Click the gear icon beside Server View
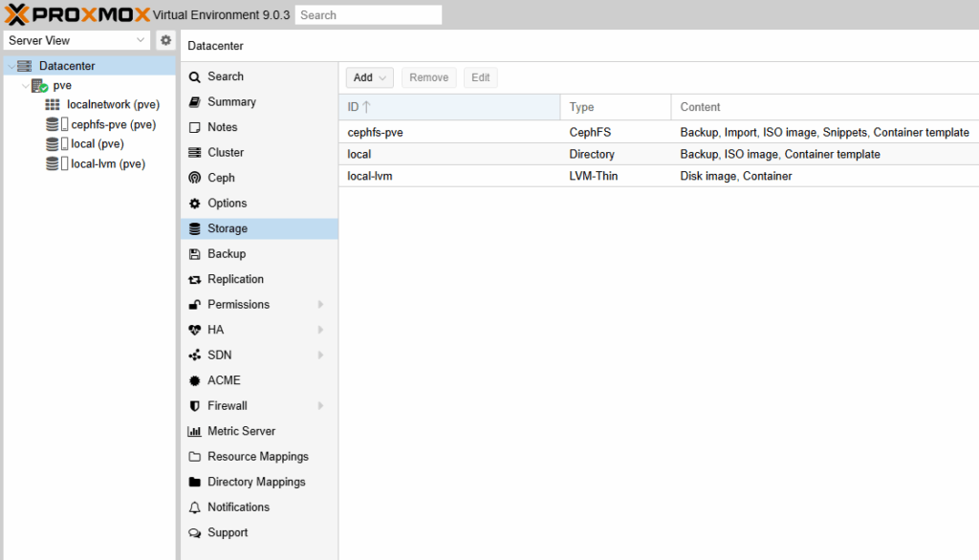 pyautogui.click(x=165, y=40)
